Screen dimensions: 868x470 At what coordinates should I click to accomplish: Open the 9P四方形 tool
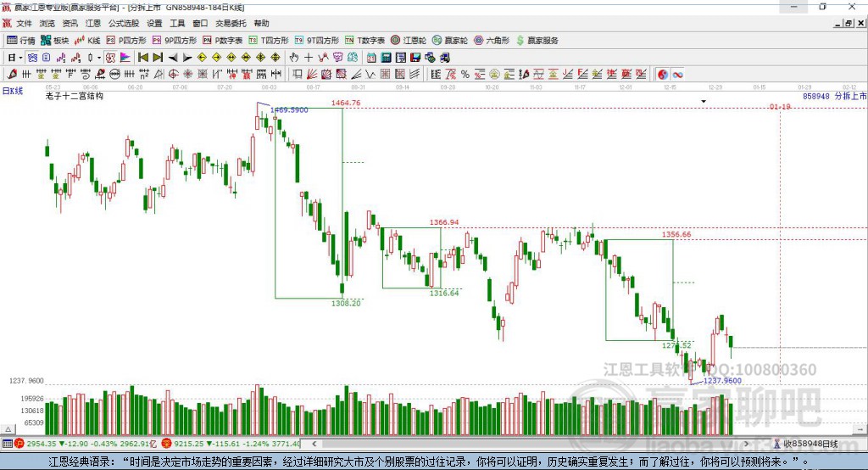point(175,41)
